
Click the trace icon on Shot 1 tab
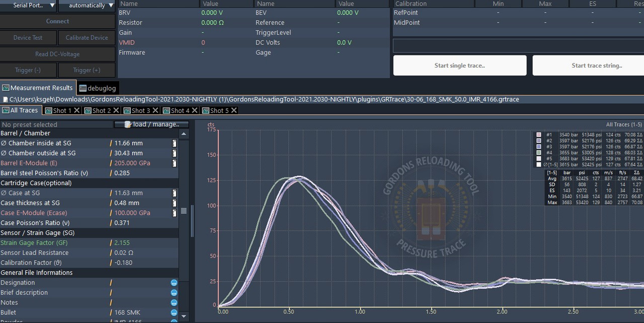(x=48, y=110)
